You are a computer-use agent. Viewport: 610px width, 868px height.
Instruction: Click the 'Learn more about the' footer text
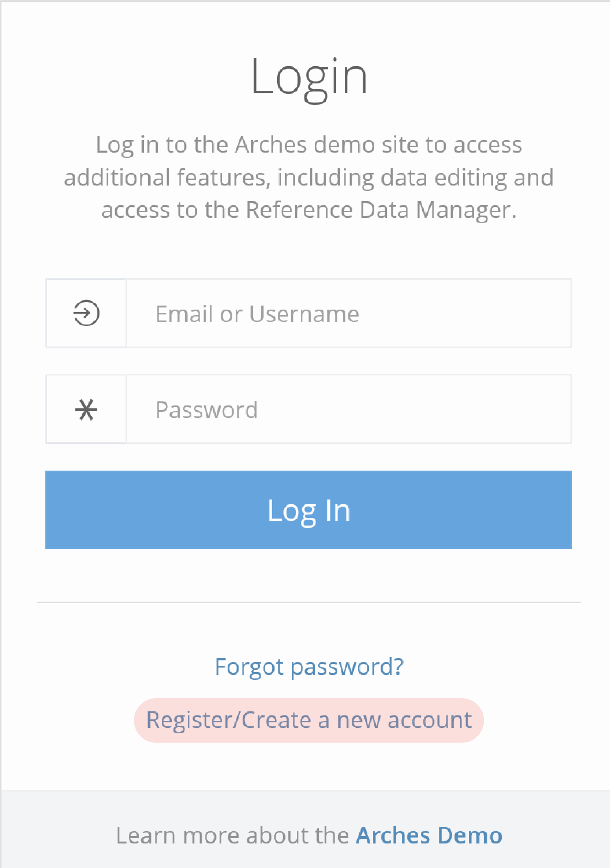232,835
